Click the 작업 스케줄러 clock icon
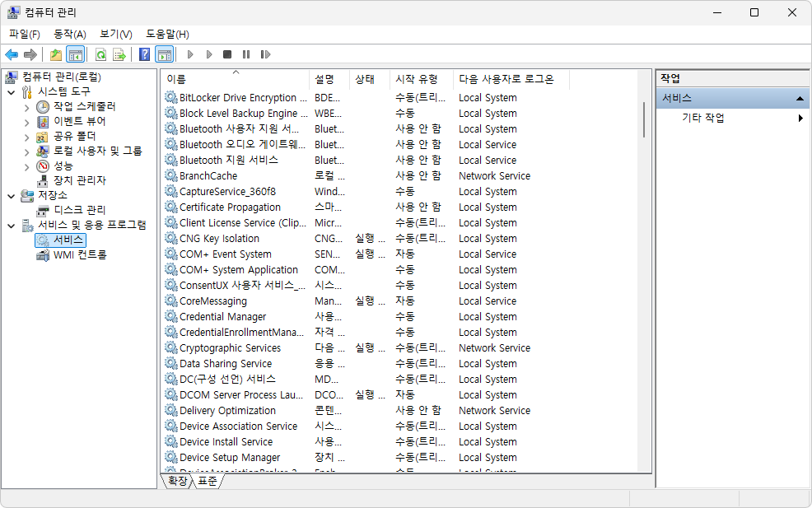This screenshot has height=508, width=812. click(43, 107)
